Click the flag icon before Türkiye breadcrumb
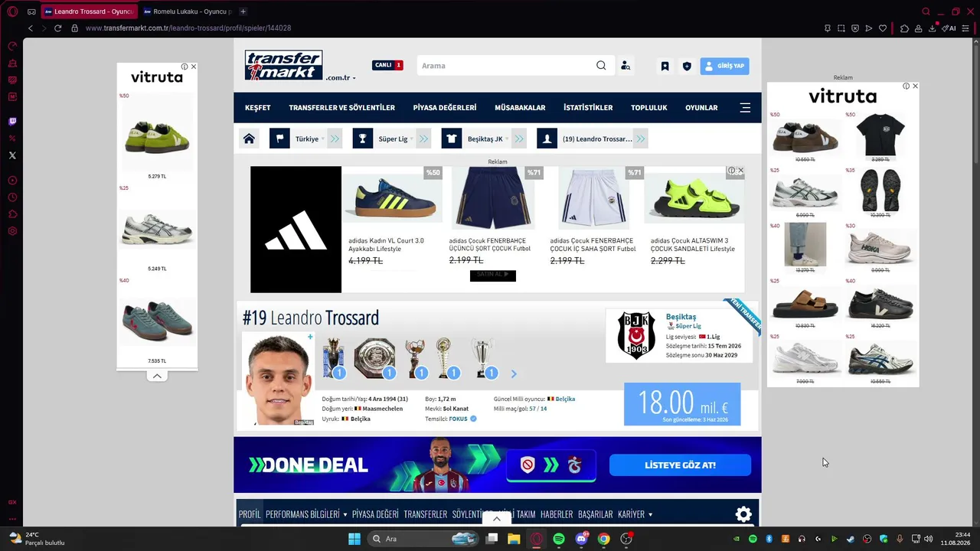Image resolution: width=980 pixels, height=551 pixels. (x=279, y=139)
